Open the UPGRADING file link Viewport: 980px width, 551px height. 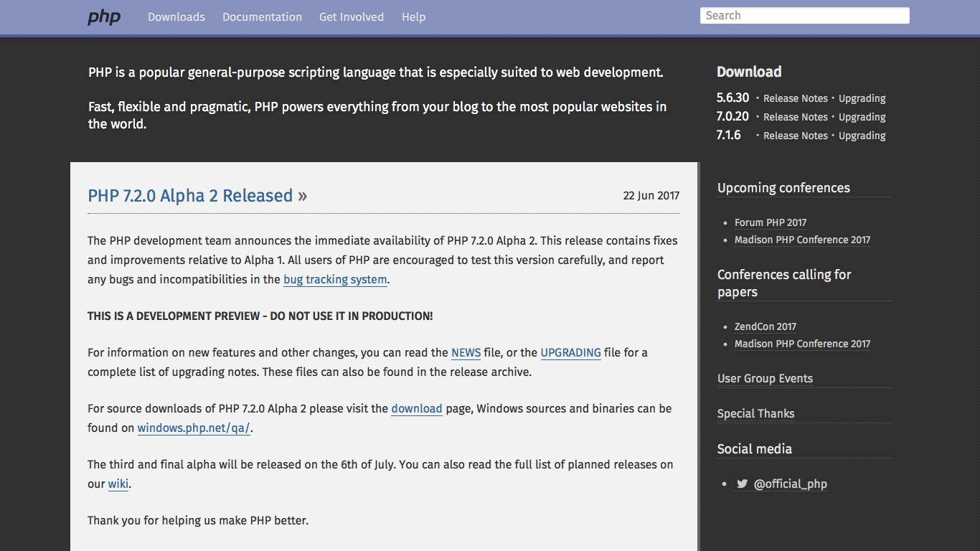point(570,352)
